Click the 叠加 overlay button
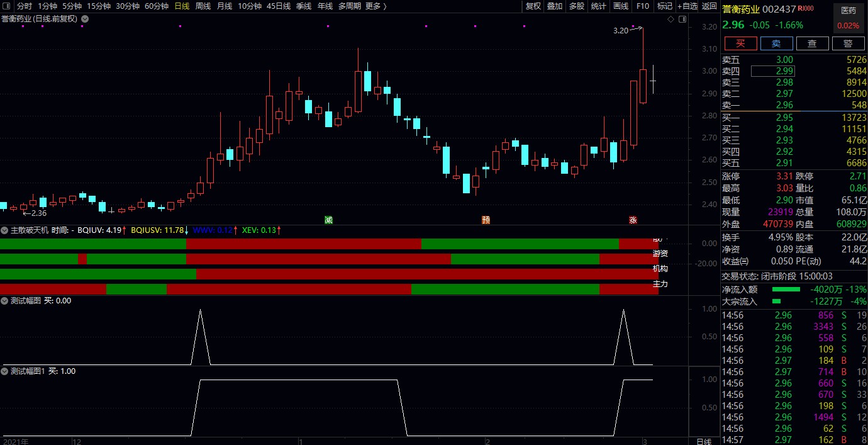868x445 pixels. [x=555, y=6]
